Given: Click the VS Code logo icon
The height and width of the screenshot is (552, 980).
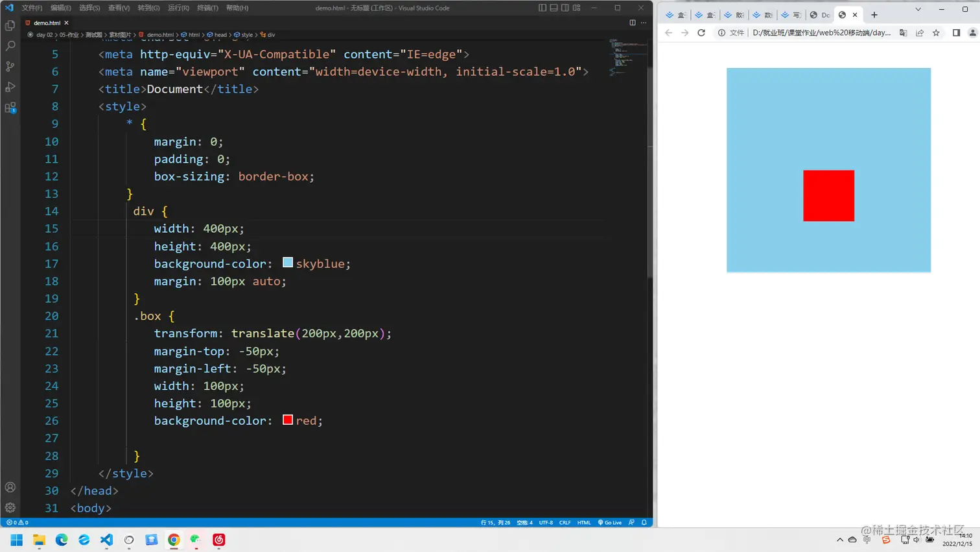Looking at the screenshot, I should click(9, 8).
